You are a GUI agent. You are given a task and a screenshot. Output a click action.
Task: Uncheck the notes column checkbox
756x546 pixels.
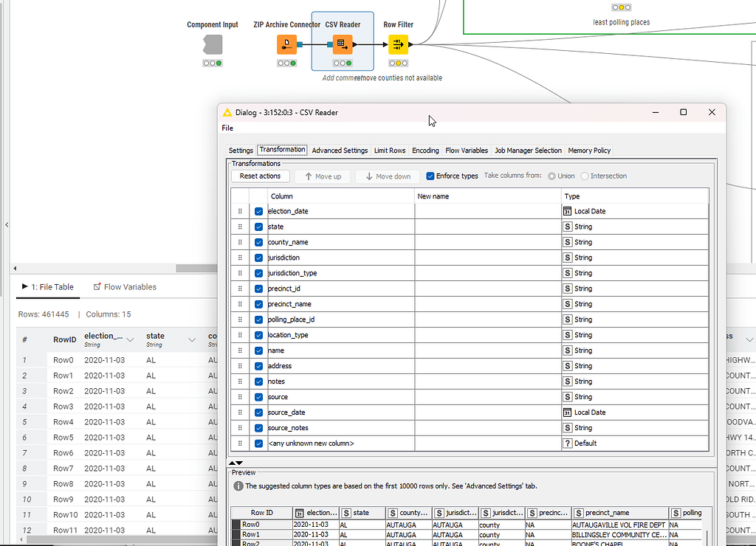tap(258, 381)
